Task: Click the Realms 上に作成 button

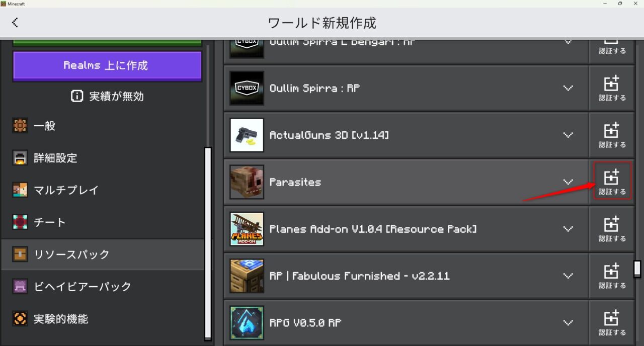Action: 107,66
